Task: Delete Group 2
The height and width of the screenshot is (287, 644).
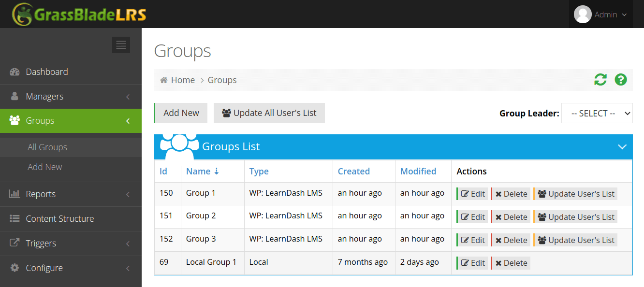Action: point(511,217)
